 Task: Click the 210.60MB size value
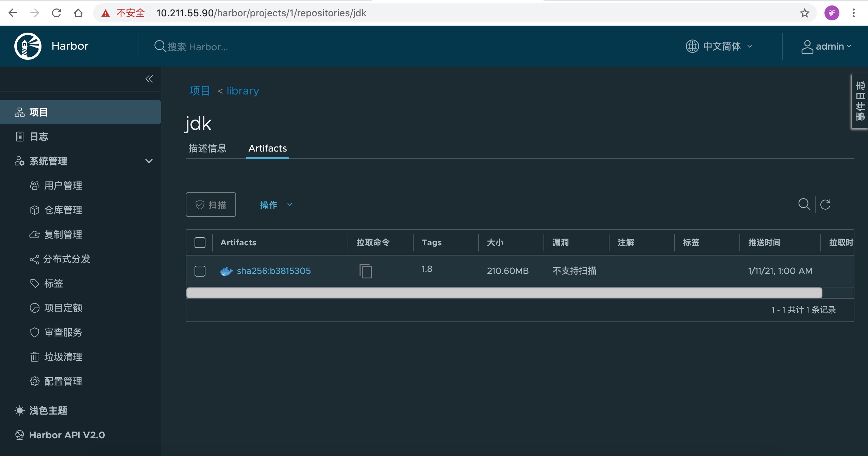click(508, 271)
